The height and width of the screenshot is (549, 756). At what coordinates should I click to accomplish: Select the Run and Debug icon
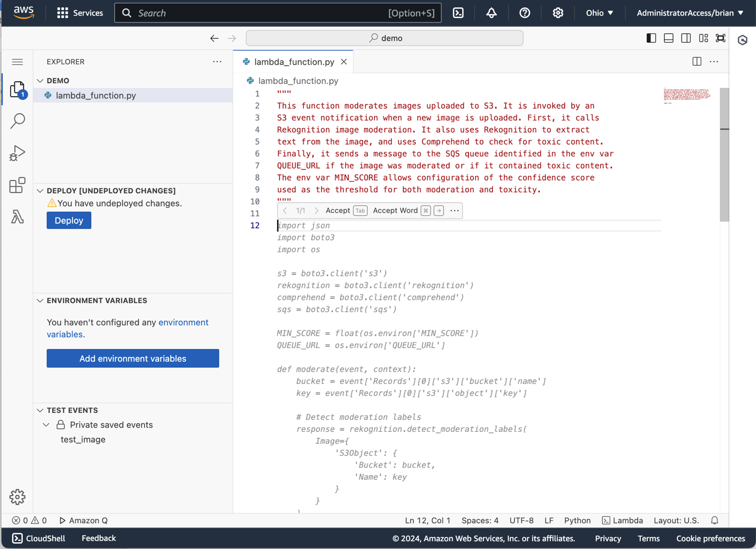pos(17,153)
